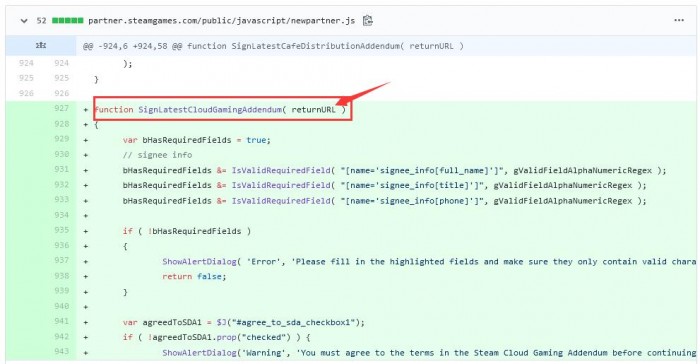Click the 'var agreedToSDA1' line

point(244,322)
